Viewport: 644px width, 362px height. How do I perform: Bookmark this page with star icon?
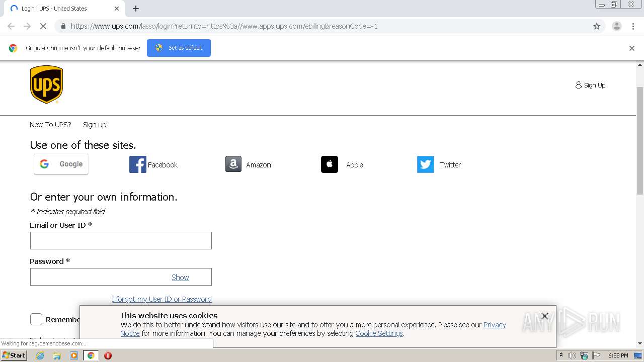click(x=597, y=26)
